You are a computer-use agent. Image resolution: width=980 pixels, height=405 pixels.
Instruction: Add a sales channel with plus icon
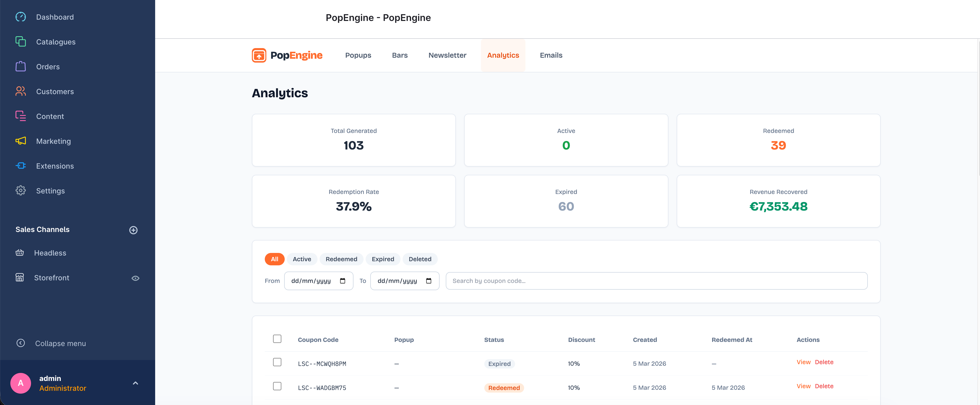point(133,230)
